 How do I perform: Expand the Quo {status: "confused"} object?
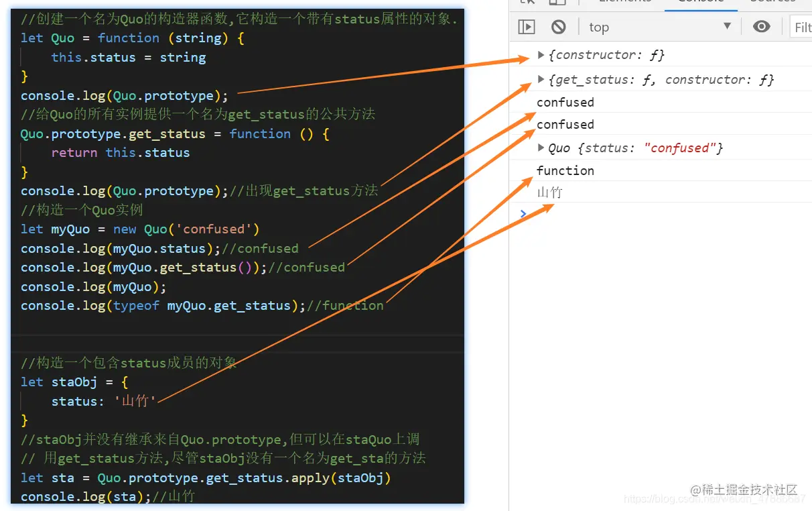(541, 148)
